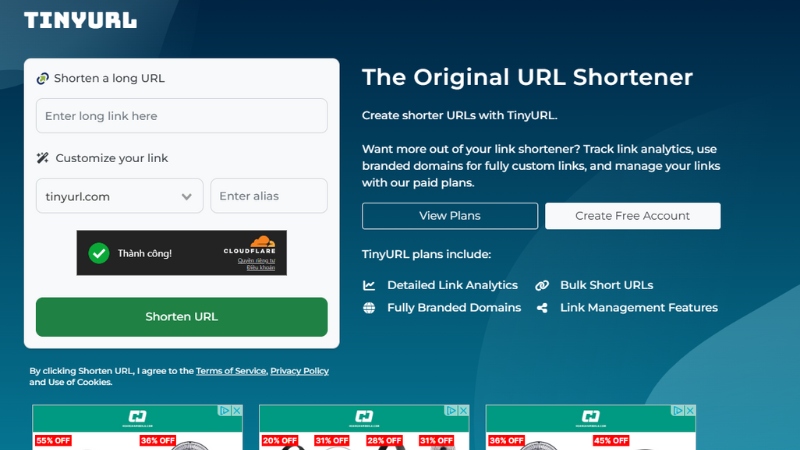Click the third ad's brand logo

[590, 418]
